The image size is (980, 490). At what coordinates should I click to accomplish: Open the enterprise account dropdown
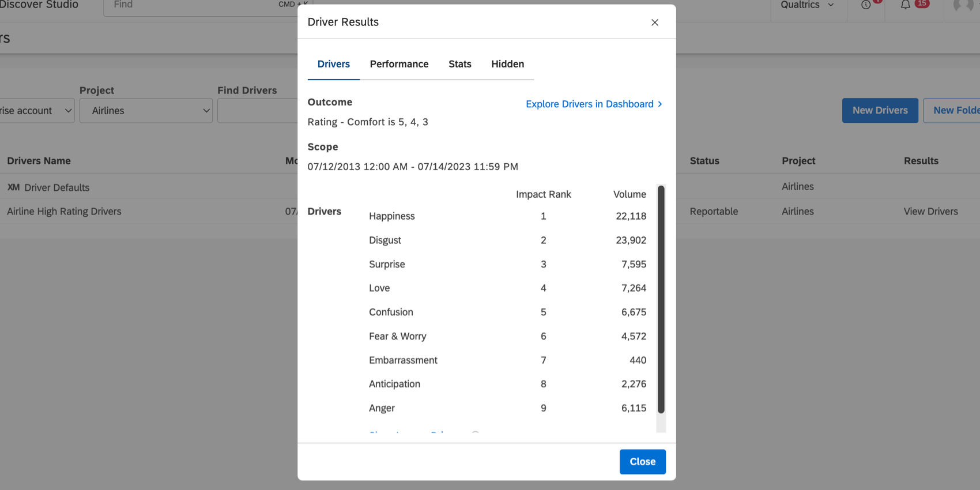(36, 111)
